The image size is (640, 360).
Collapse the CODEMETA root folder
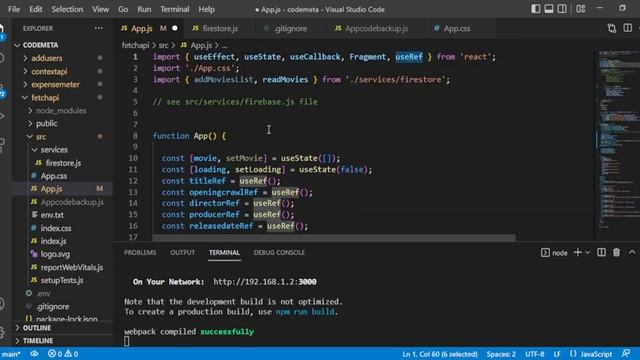tap(40, 45)
